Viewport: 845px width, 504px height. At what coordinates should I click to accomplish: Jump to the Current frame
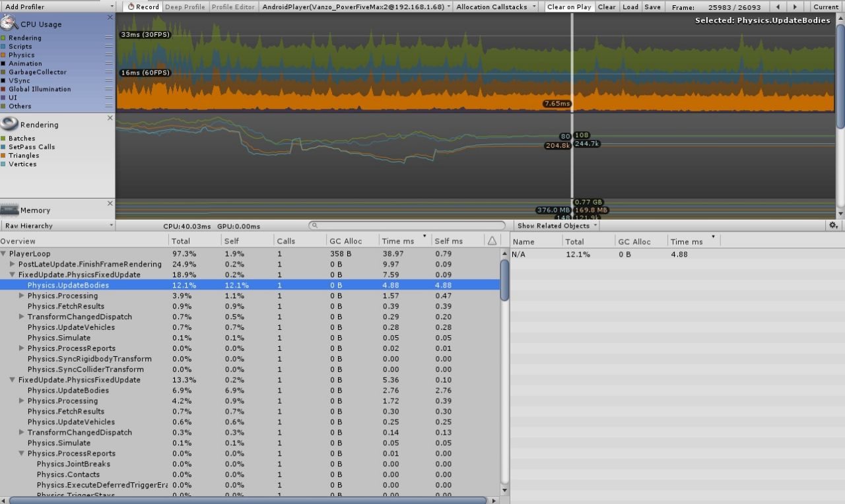click(825, 7)
